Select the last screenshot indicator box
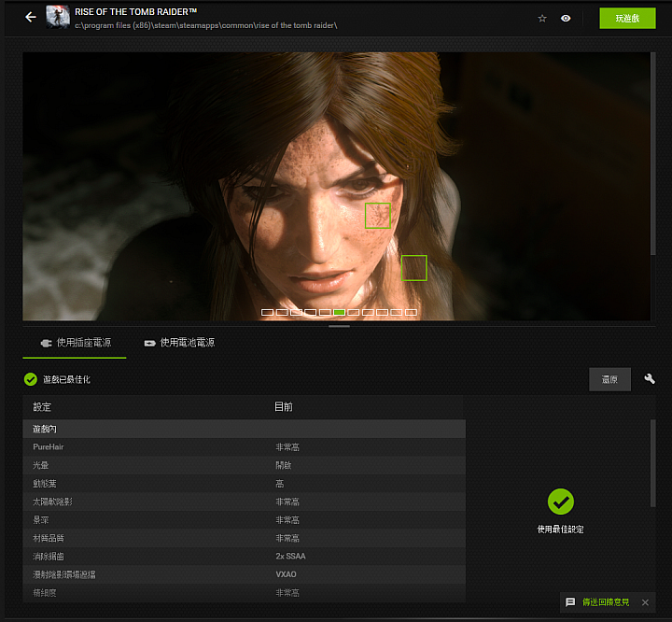 [x=411, y=312]
